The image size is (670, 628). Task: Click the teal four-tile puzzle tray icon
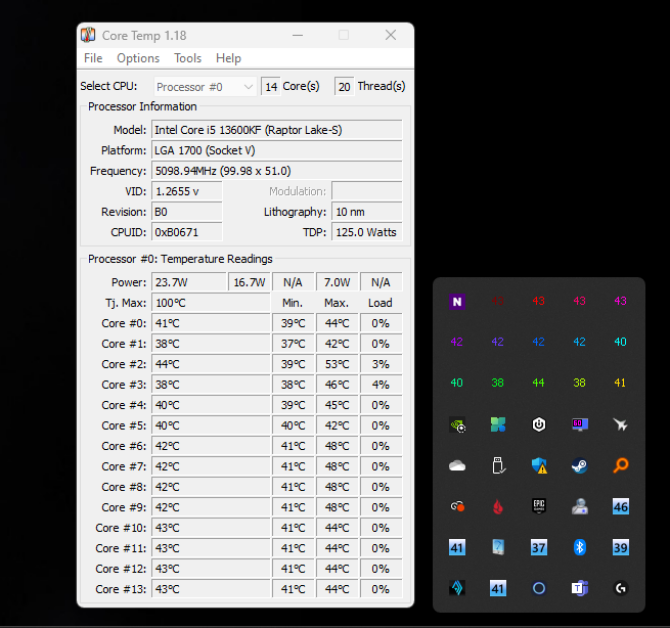(498, 424)
